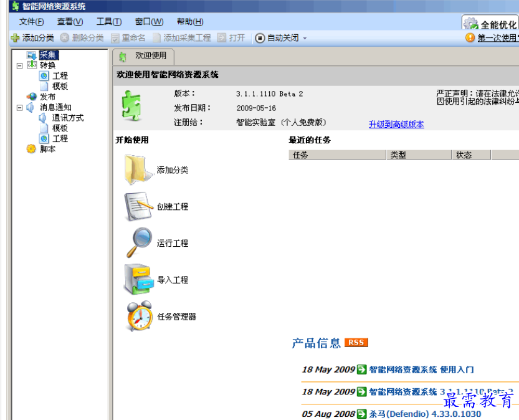This screenshot has height=420, width=519.
Task: Click the 状态 column header
Action: (471, 155)
